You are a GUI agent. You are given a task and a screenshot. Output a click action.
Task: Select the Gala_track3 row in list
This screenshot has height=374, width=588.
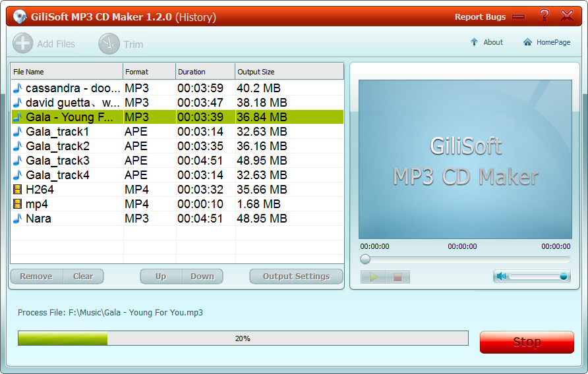tap(66, 161)
